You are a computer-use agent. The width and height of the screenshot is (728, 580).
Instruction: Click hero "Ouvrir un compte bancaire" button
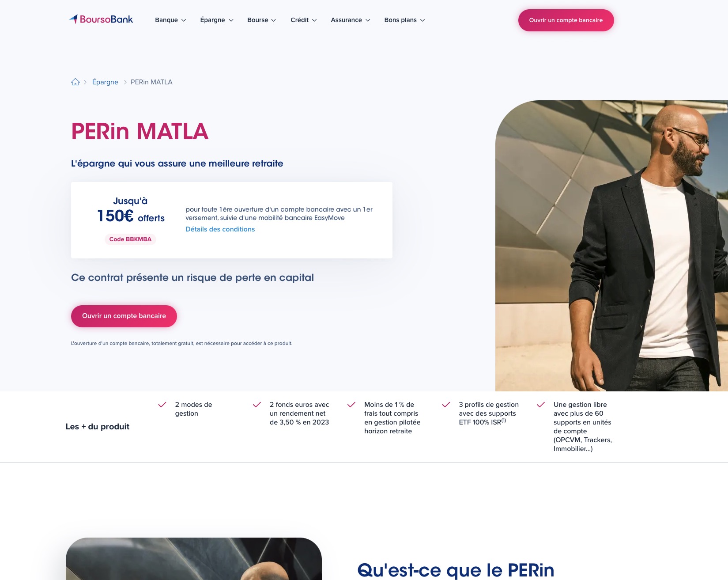[124, 316]
